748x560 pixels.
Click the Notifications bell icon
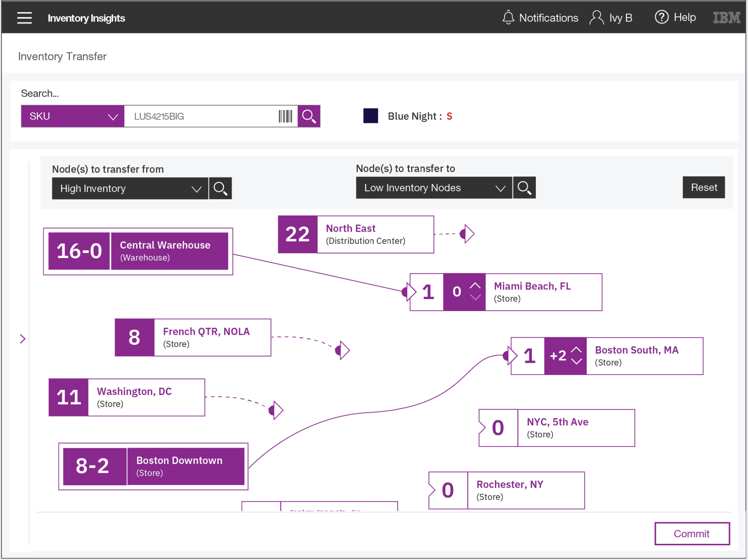click(x=508, y=18)
